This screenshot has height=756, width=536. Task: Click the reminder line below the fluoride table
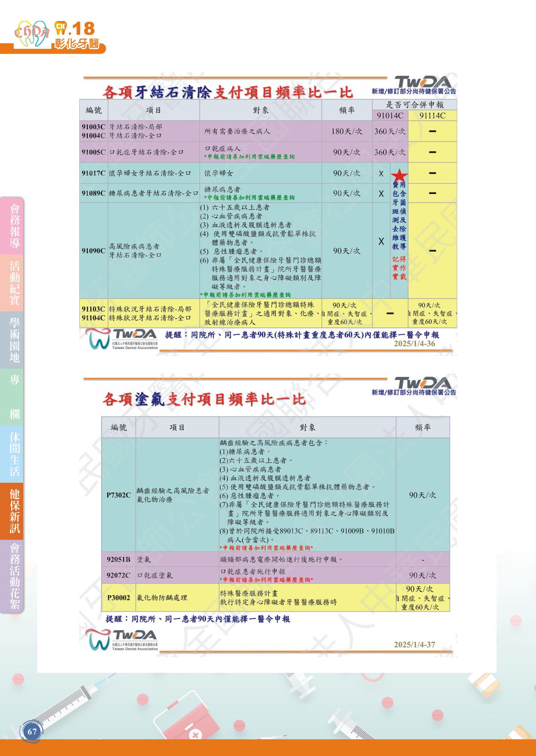click(x=198, y=619)
